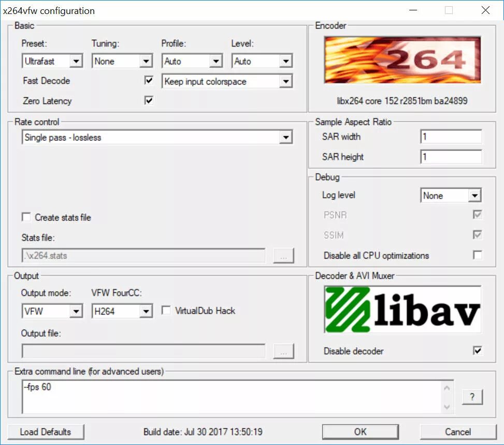
Task: Click the libx264 core 152 version text
Action: 402,101
